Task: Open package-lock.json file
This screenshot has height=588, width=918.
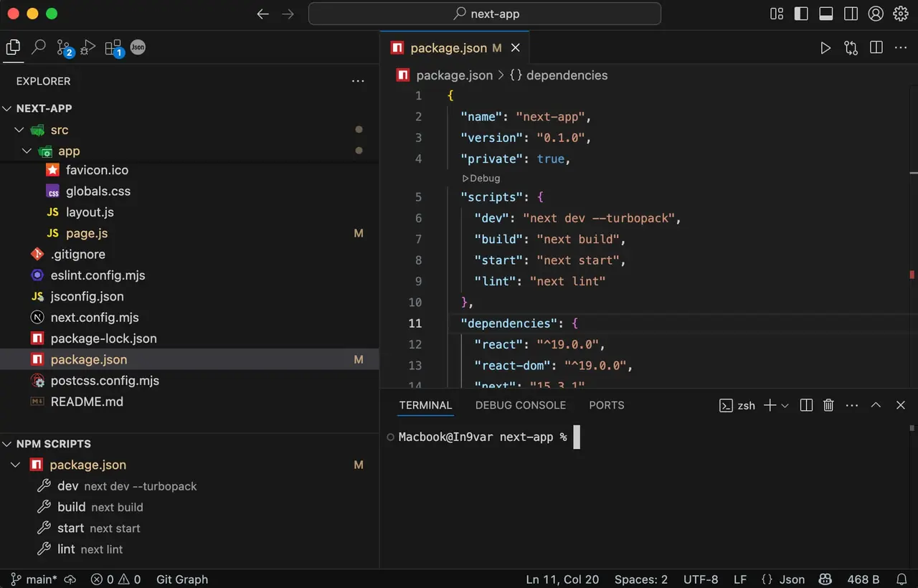Action: (x=189, y=338)
